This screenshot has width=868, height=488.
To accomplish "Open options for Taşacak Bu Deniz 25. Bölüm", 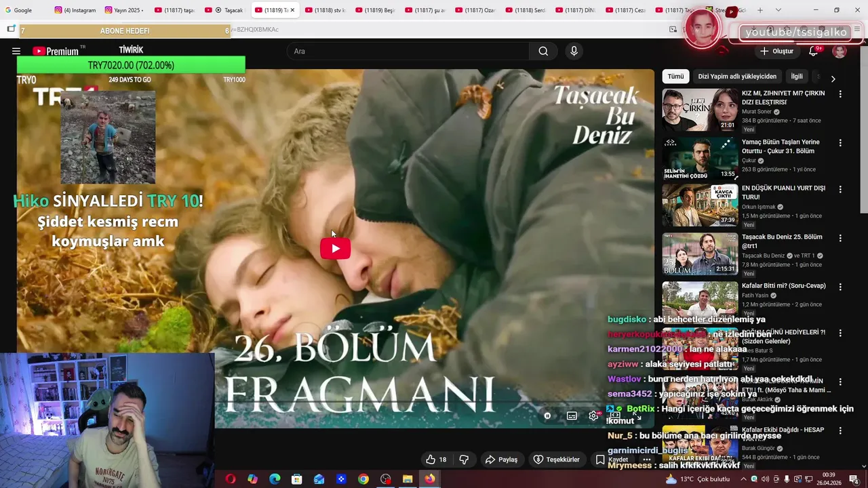I will click(840, 238).
